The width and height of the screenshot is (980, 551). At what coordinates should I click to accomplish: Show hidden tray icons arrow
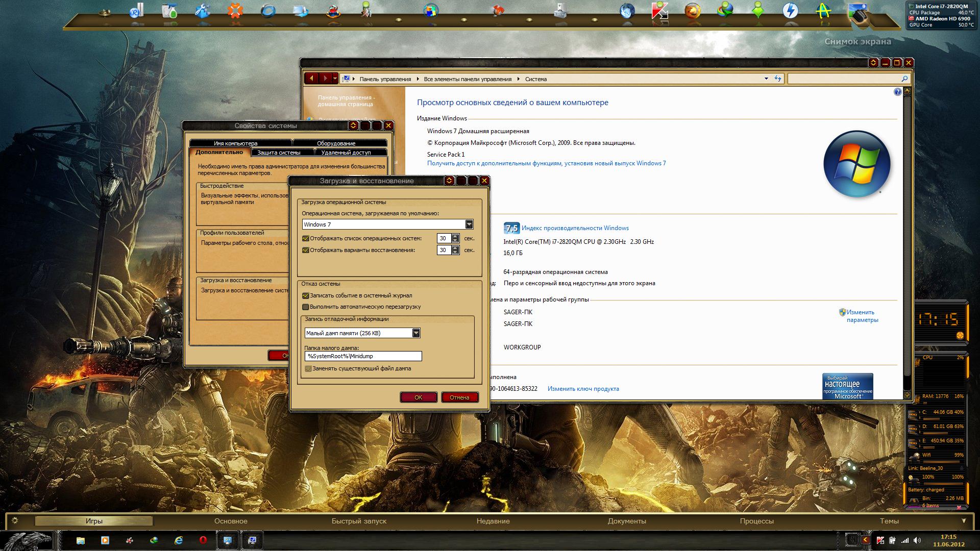point(866,540)
